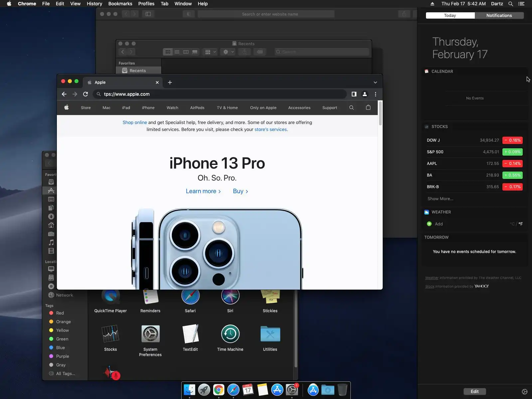Open the Chrome app menu
Image resolution: width=532 pixels, height=399 pixels.
pos(27,4)
